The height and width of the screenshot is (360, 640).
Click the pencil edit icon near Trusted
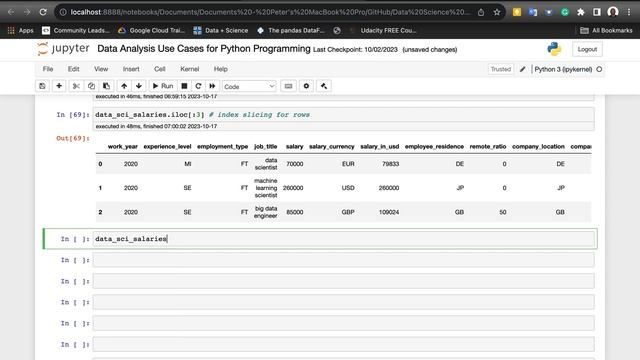click(522, 69)
